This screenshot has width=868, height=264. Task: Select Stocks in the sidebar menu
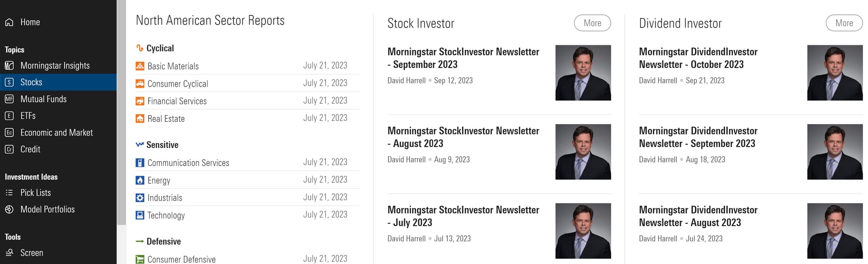[x=58, y=82]
